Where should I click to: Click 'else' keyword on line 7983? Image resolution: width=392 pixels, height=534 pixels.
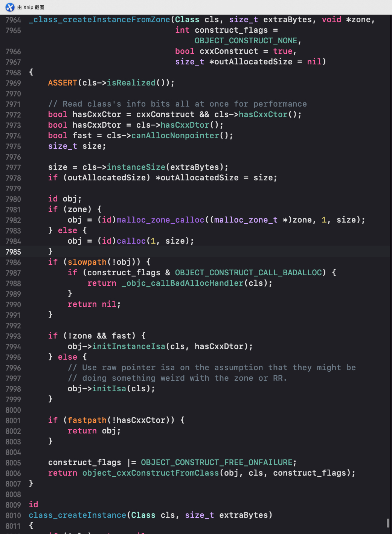pyautogui.click(x=67, y=230)
